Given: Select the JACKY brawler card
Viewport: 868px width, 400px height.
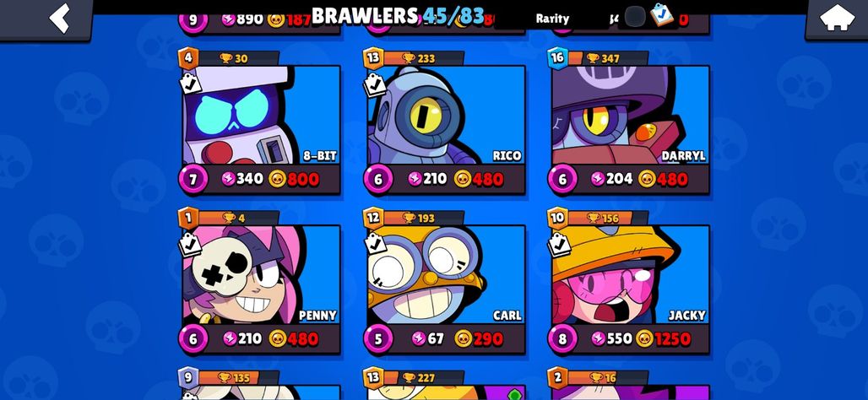Looking at the screenshot, I should click(631, 274).
